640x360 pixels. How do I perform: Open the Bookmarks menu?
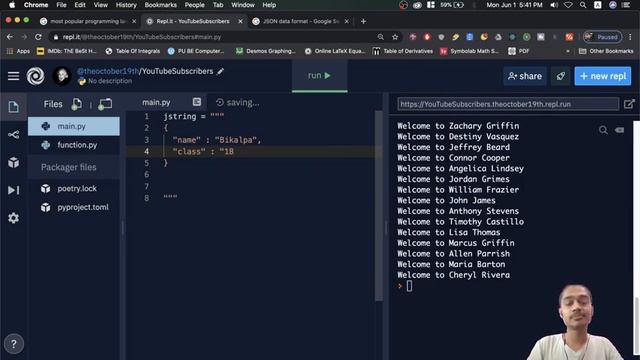pyautogui.click(x=160, y=5)
